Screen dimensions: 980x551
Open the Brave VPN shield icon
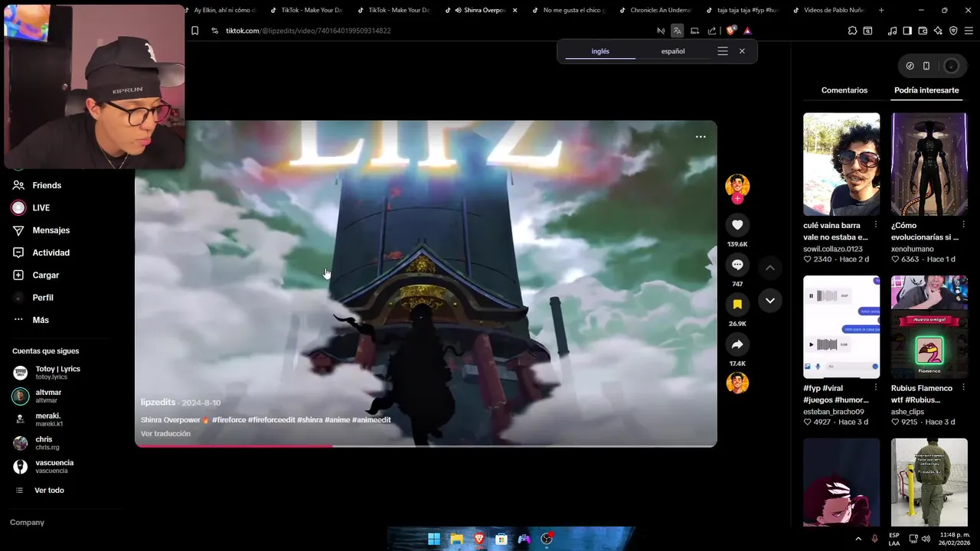coord(953,31)
